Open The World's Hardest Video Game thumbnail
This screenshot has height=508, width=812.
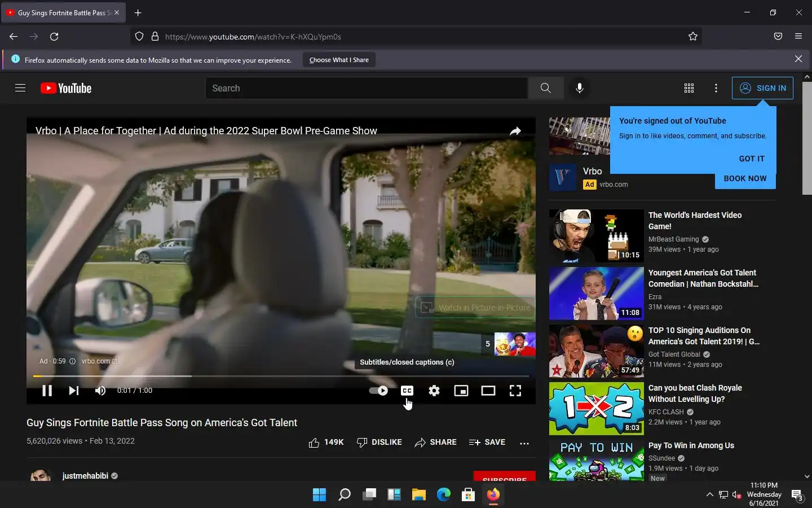[x=596, y=236]
